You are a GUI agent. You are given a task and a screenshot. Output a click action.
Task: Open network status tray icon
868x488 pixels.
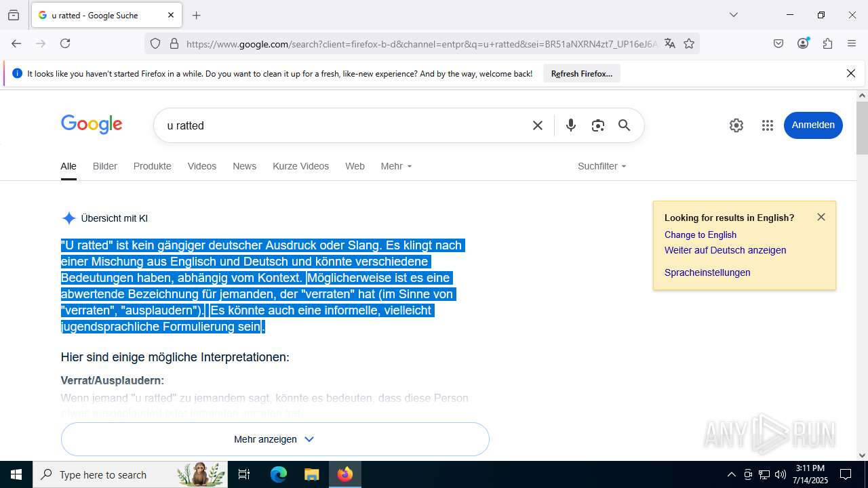pos(764,474)
